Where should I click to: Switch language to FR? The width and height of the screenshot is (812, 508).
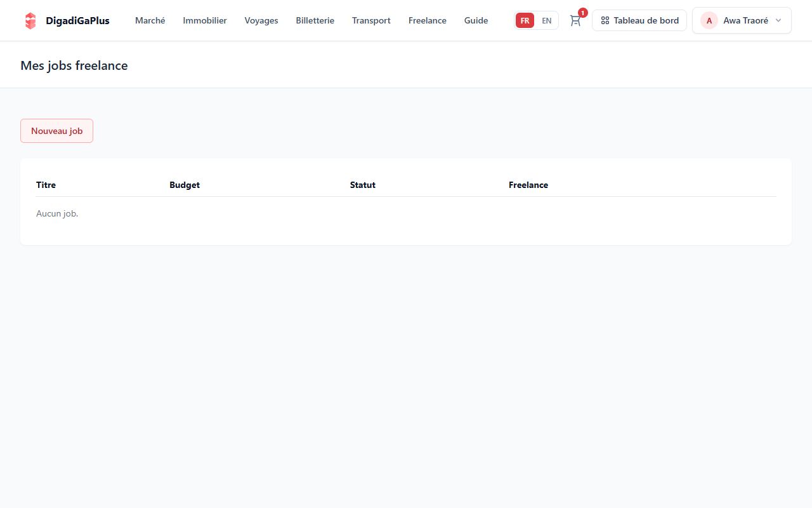[525, 20]
